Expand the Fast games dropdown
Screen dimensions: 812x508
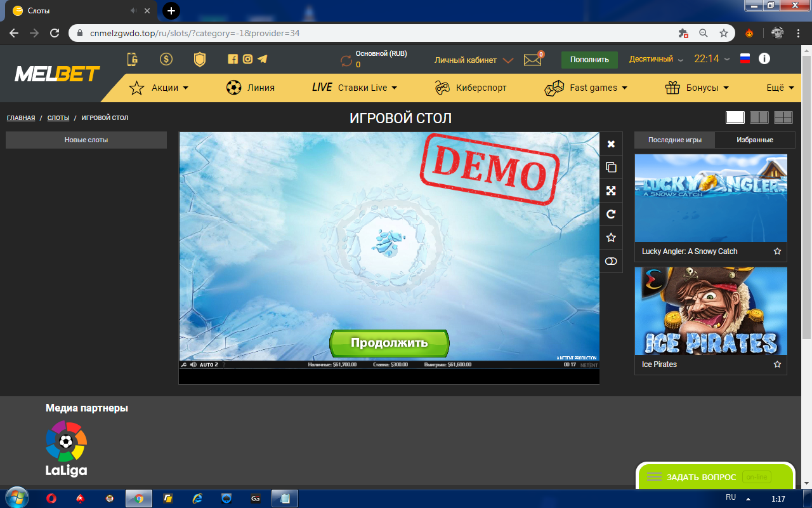pos(586,88)
